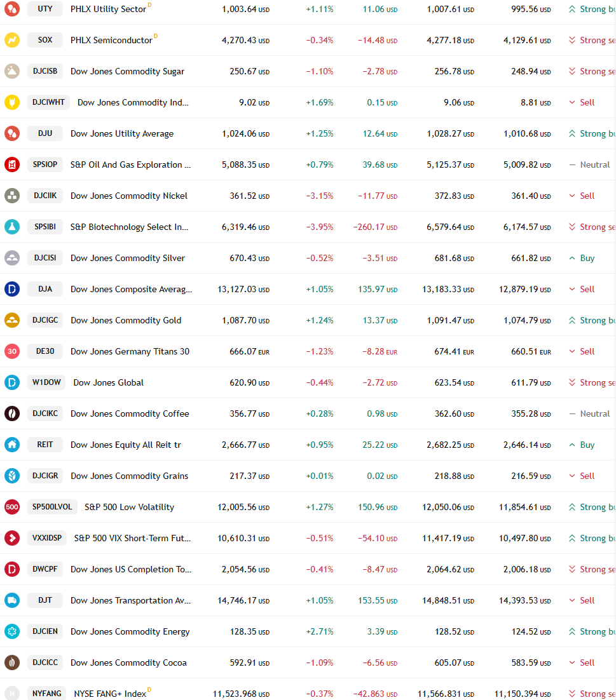This screenshot has height=700, width=616.
Task: Click the REIT house logo icon
Action: pyautogui.click(x=12, y=445)
